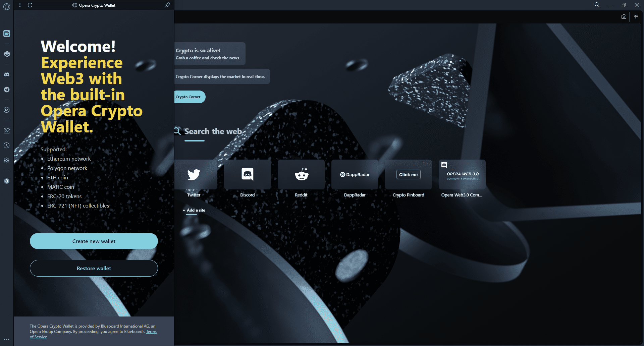Focus the Search the web field
The image size is (644, 346).
(213, 131)
